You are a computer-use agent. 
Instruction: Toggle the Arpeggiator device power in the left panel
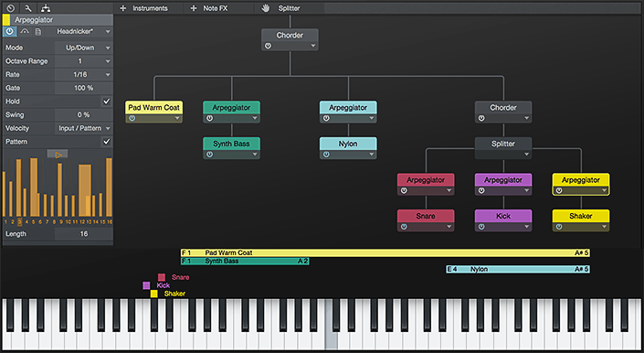pyautogui.click(x=9, y=32)
